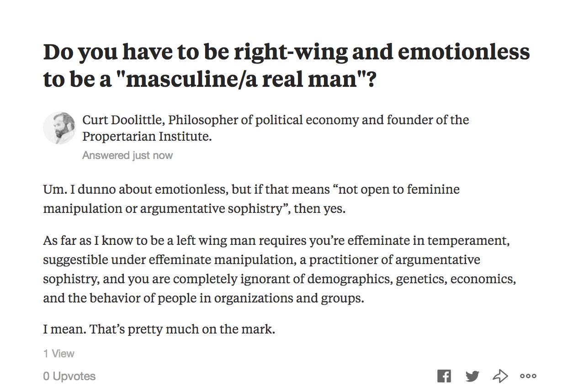The width and height of the screenshot is (584, 392).
Task: Click the share arrow icon
Action: [x=500, y=376]
